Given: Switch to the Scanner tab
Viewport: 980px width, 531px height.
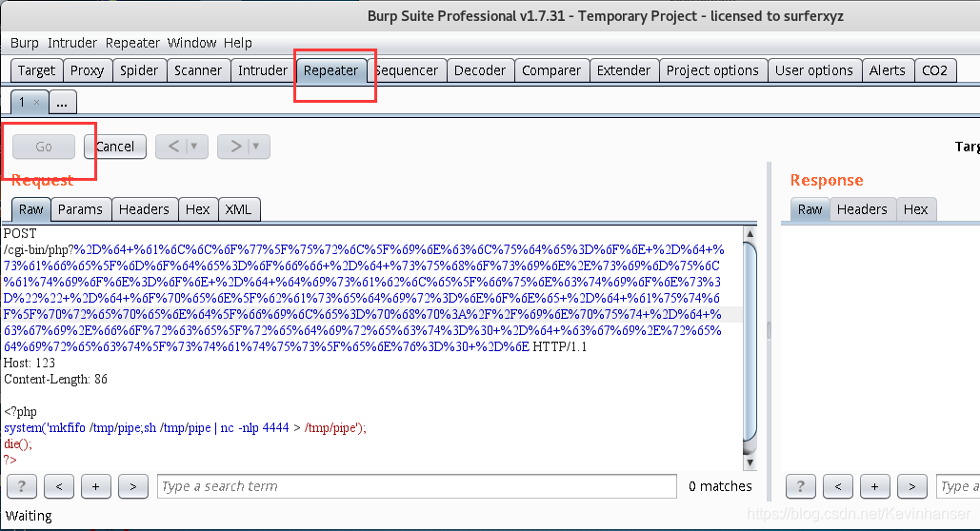Looking at the screenshot, I should [x=198, y=70].
